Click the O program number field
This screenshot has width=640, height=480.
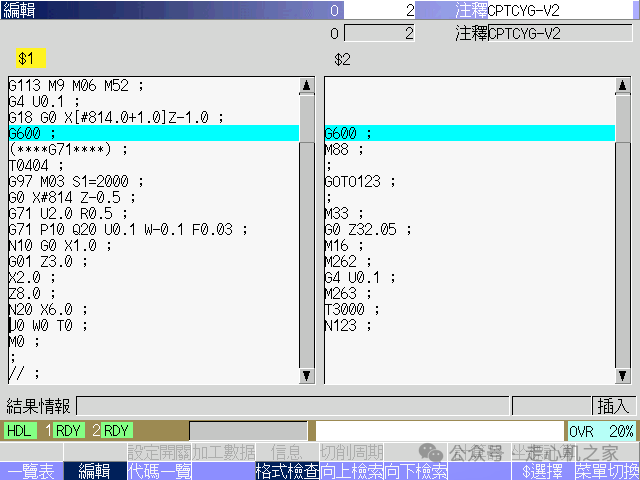pyautogui.click(x=380, y=33)
